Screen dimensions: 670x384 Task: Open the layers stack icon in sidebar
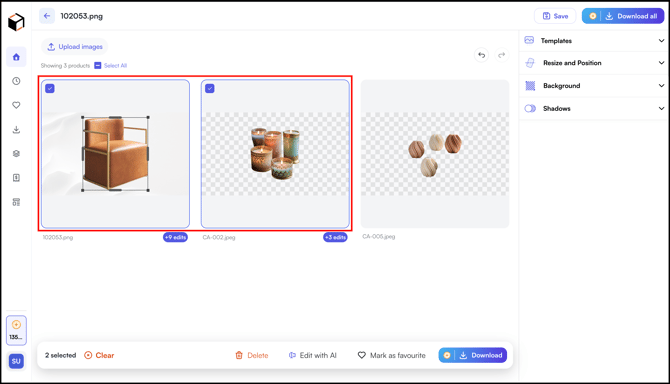16,153
